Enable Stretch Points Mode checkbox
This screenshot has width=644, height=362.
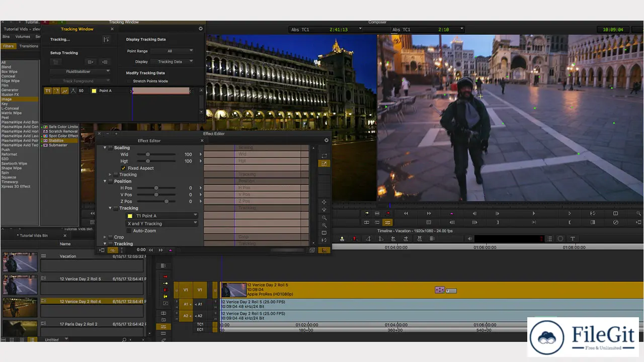(x=129, y=81)
